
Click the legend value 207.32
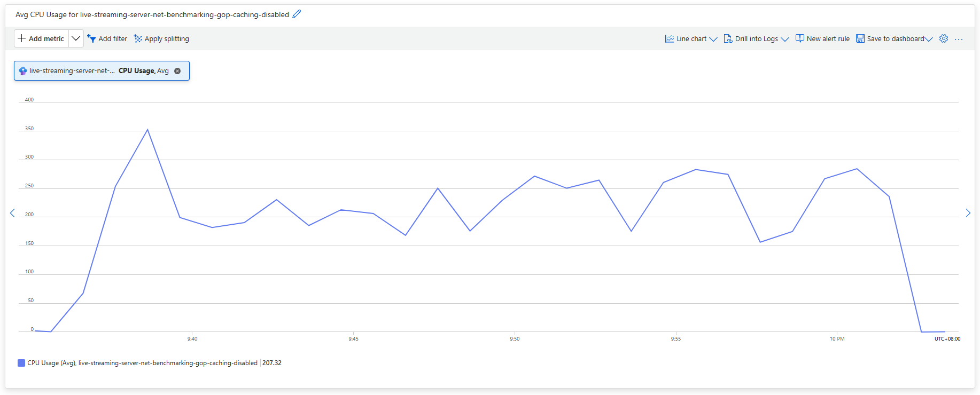pyautogui.click(x=272, y=363)
